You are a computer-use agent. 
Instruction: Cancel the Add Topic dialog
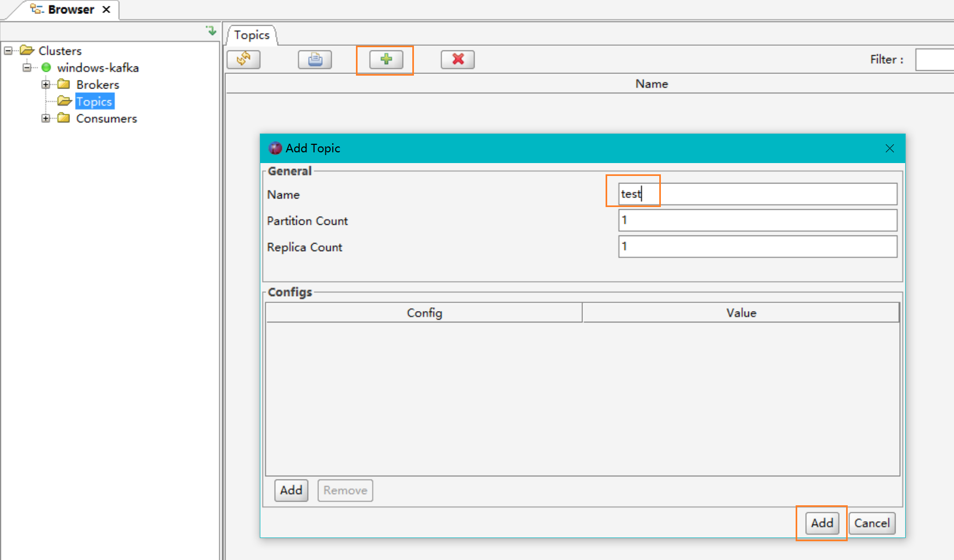pyautogui.click(x=872, y=523)
